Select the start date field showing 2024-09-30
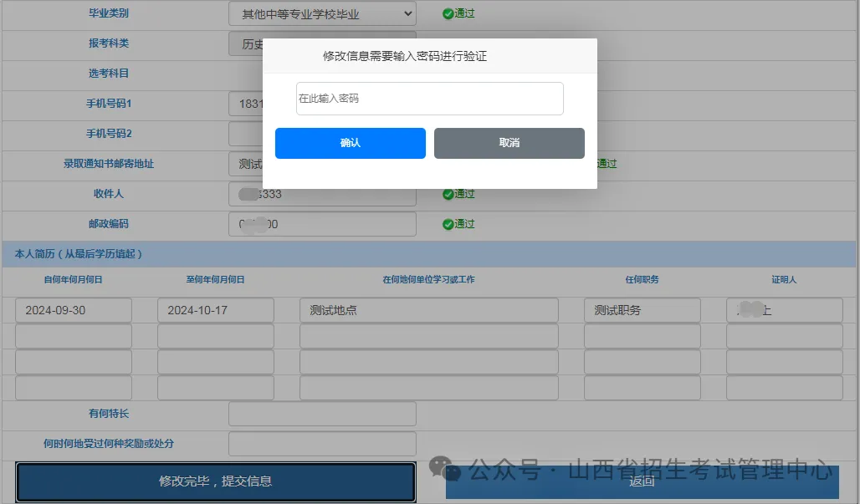The image size is (860, 504). click(74, 310)
